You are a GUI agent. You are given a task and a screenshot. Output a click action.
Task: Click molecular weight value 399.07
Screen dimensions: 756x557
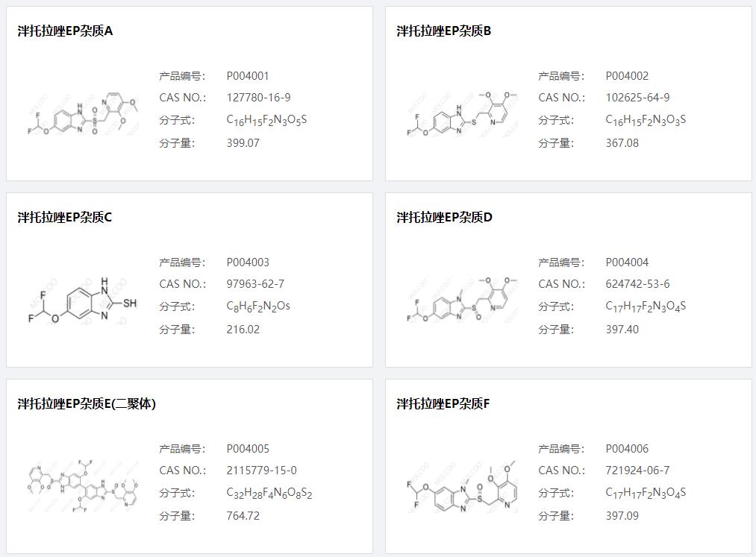(x=243, y=143)
